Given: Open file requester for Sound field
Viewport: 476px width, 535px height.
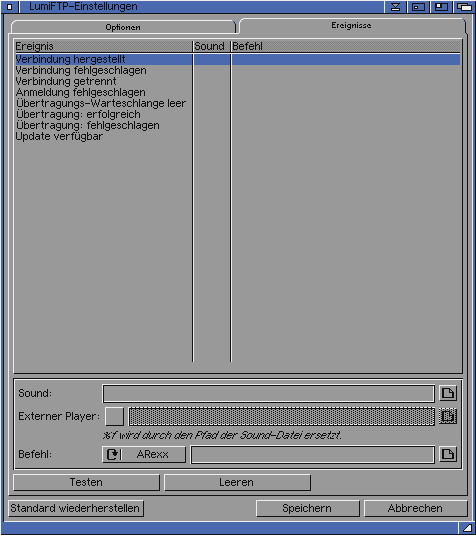Looking at the screenshot, I should 448,393.
